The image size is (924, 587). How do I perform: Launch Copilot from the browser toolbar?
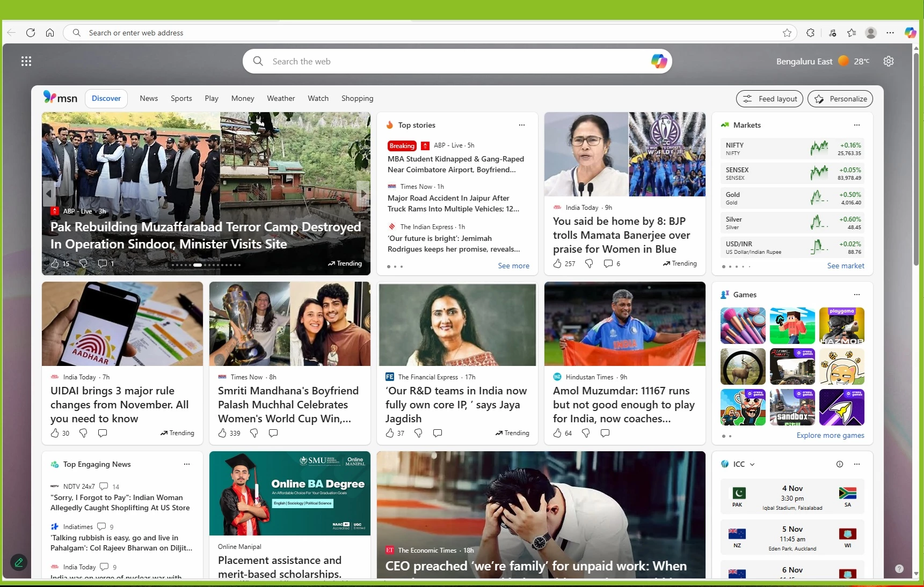pyautogui.click(x=910, y=33)
